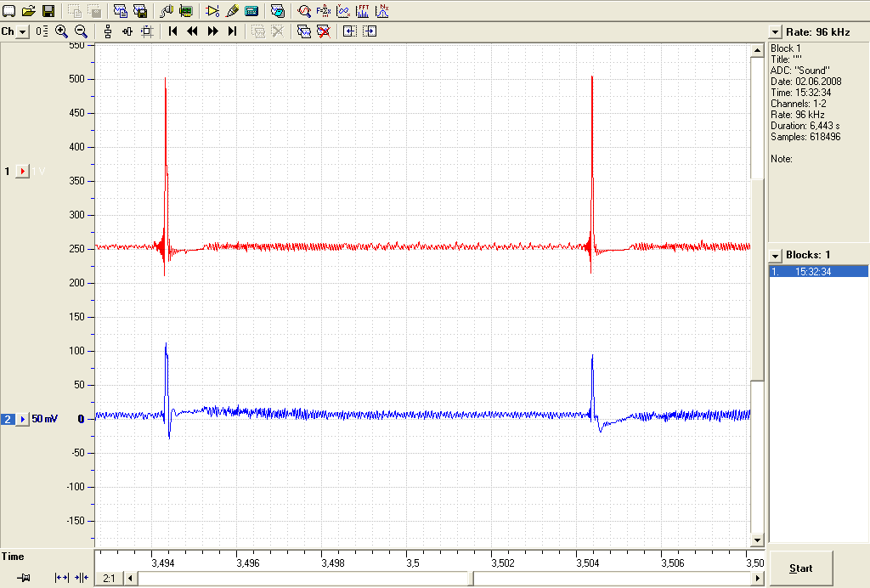
Task: Click the 0 zero-level alignment icon
Action: pyautogui.click(x=42, y=31)
